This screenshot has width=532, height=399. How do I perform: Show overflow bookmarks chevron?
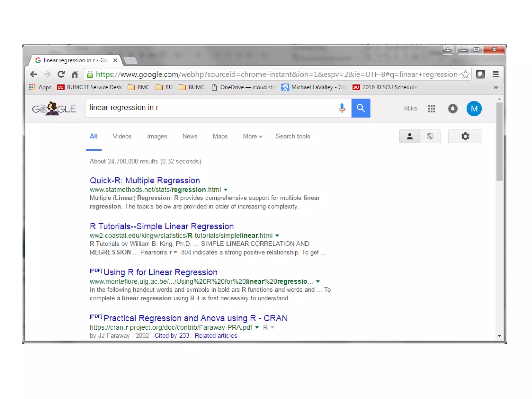(x=496, y=87)
